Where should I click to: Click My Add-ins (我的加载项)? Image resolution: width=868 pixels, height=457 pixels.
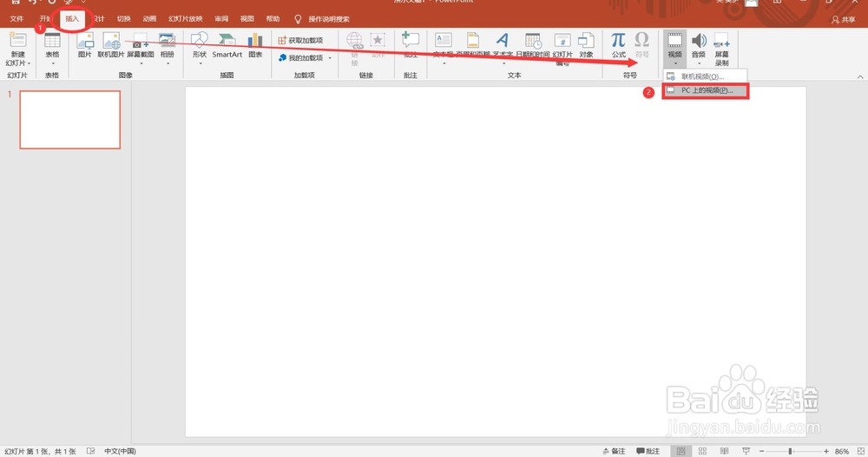point(300,57)
